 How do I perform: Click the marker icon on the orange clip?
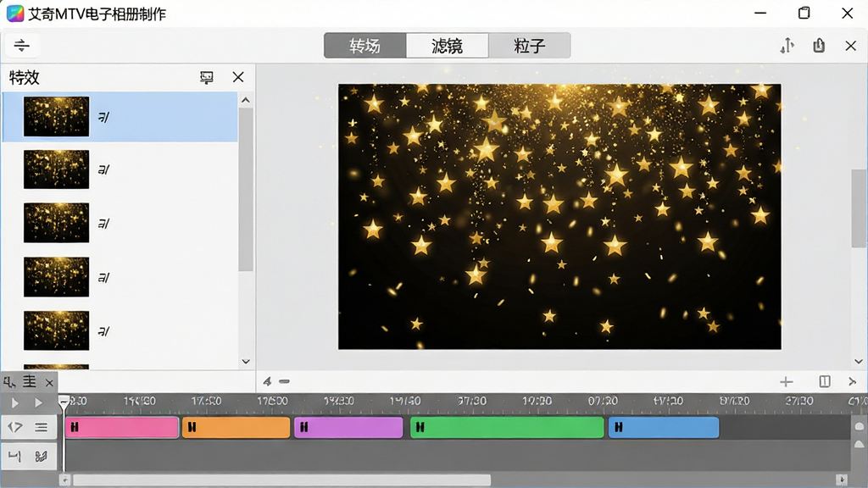pyautogui.click(x=192, y=427)
